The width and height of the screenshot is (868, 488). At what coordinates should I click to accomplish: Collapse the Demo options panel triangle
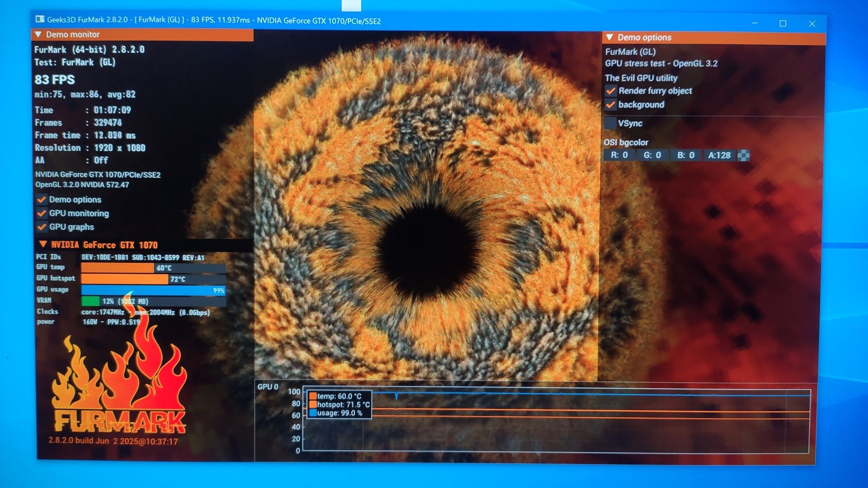click(610, 37)
